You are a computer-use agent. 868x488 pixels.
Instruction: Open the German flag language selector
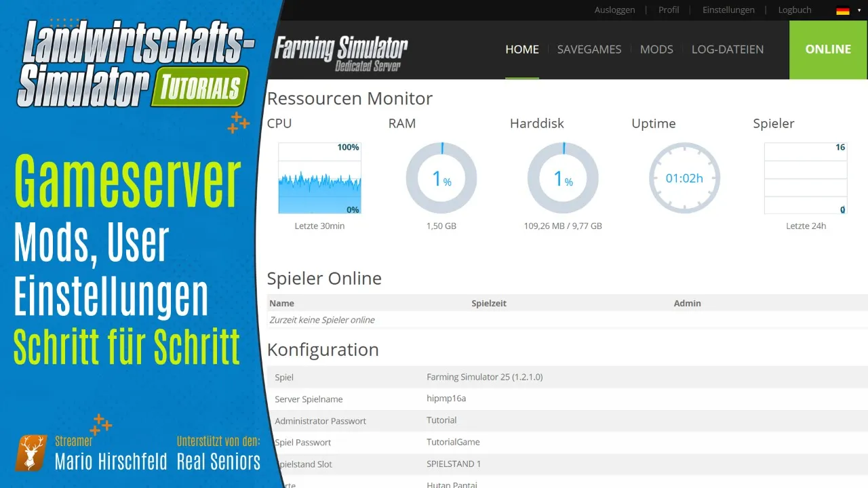(x=848, y=10)
